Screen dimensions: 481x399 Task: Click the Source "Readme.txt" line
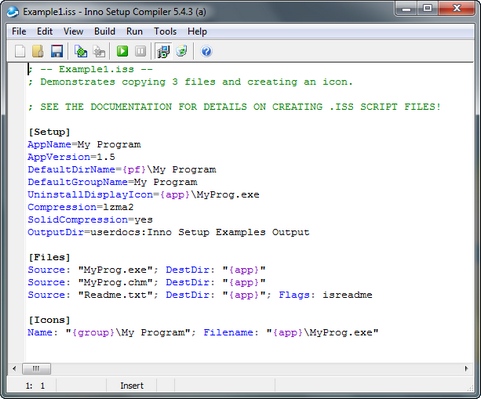click(x=200, y=295)
